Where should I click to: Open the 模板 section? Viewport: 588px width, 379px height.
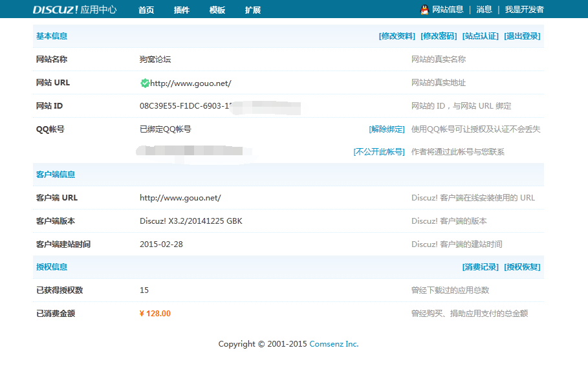coord(217,10)
